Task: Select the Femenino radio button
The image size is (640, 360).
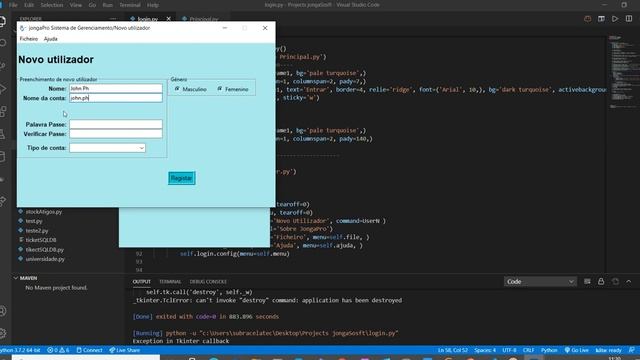Action: 220,89
